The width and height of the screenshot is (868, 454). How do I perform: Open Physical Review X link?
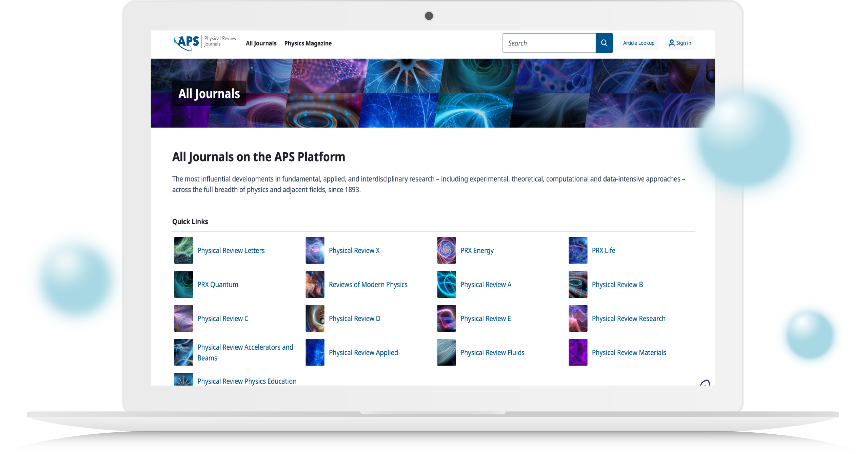[354, 250]
